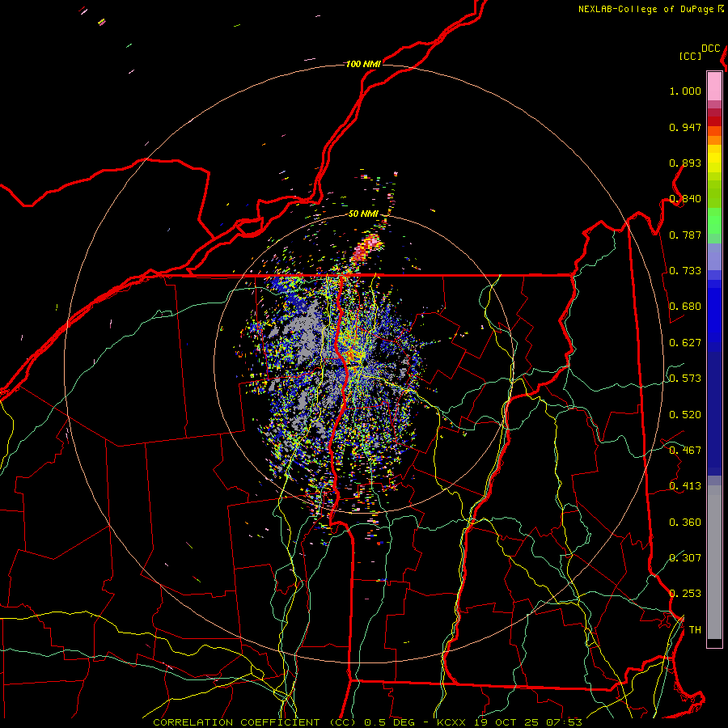Click the pink segment at the top of the color bar
This screenshot has height=728, width=728.
(x=714, y=87)
